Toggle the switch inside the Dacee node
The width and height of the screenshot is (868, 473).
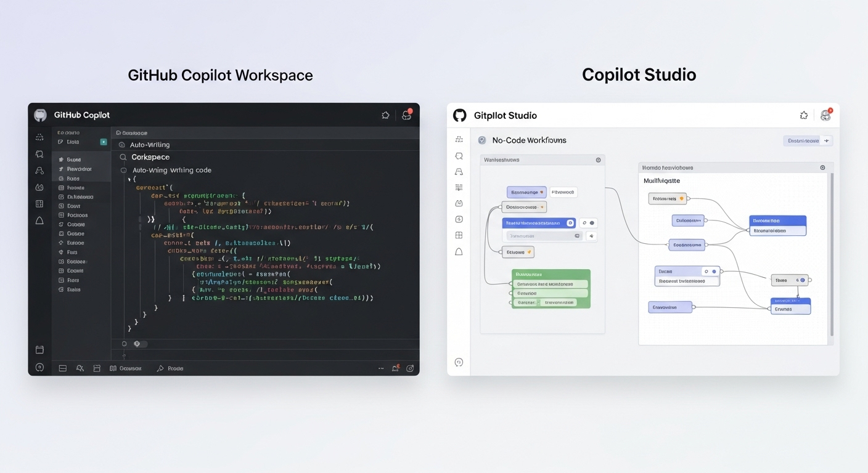pos(710,271)
